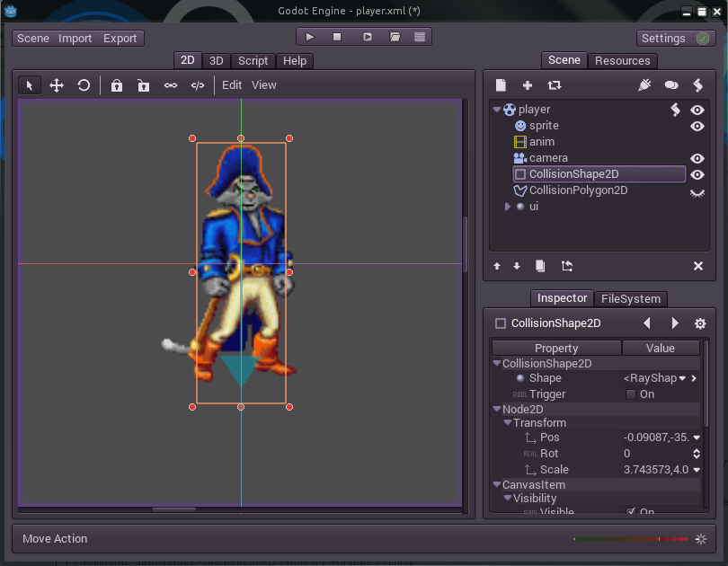Open the Export menu
Screen dimensions: 728x566
120,39
